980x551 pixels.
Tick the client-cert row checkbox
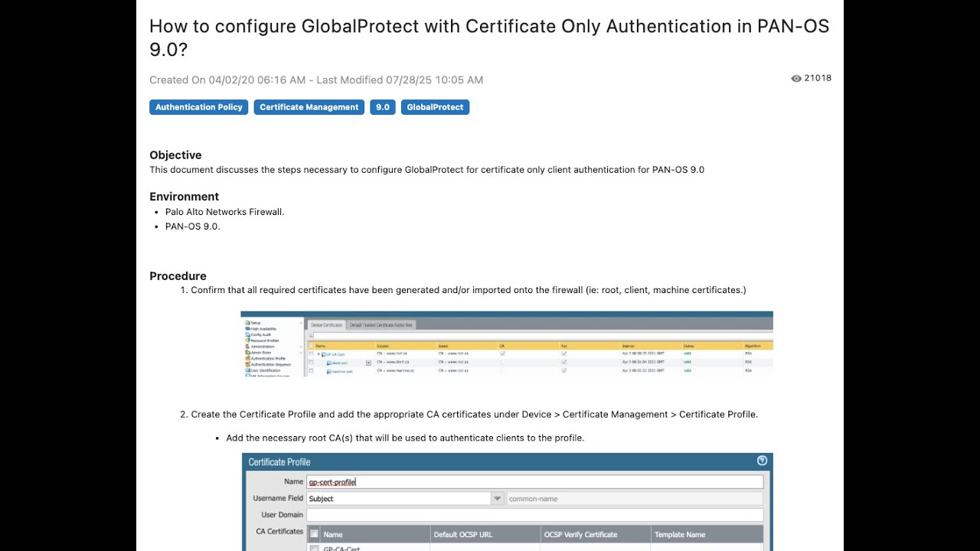(311, 362)
